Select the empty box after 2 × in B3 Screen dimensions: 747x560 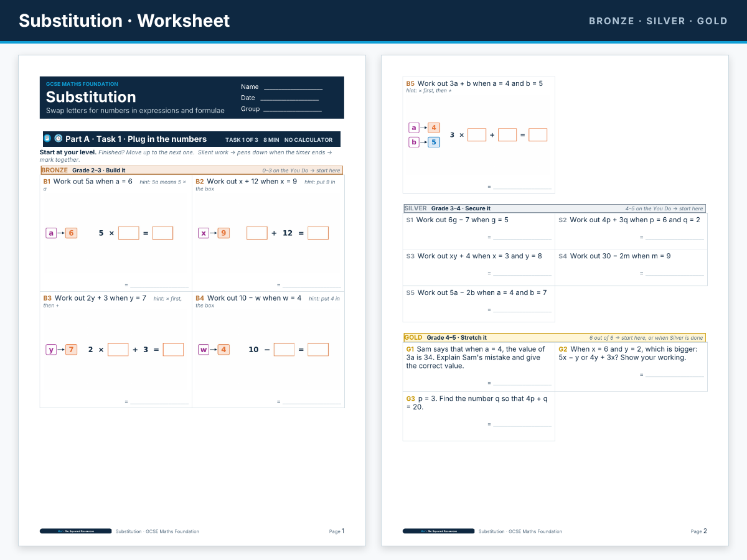pyautogui.click(x=118, y=349)
